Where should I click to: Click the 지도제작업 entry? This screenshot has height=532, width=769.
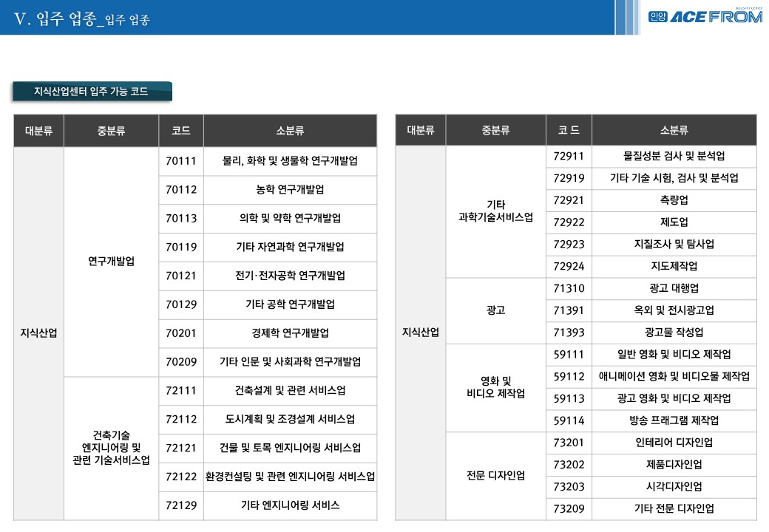(674, 266)
